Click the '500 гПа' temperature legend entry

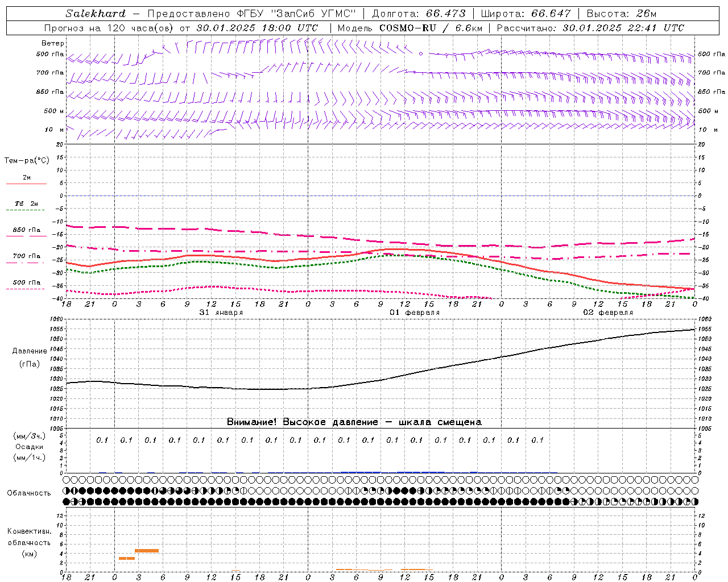tap(27, 282)
